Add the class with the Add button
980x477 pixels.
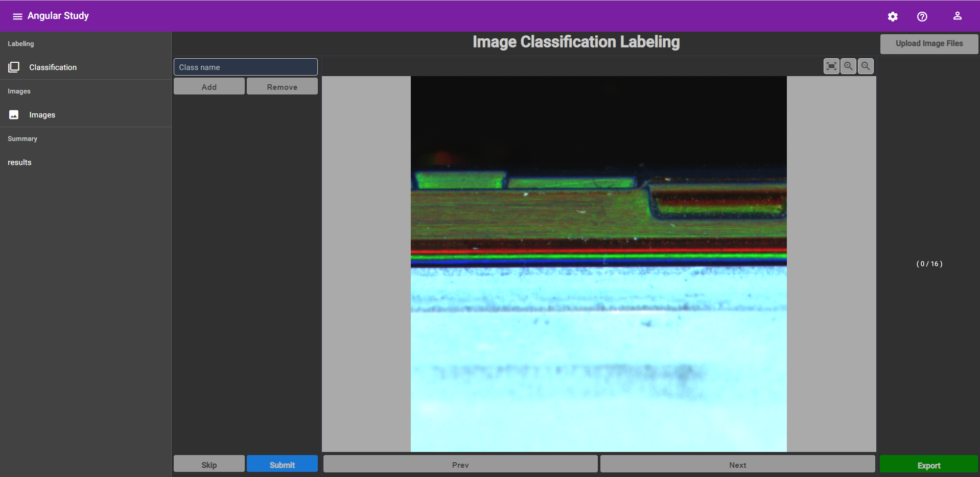pyautogui.click(x=209, y=86)
